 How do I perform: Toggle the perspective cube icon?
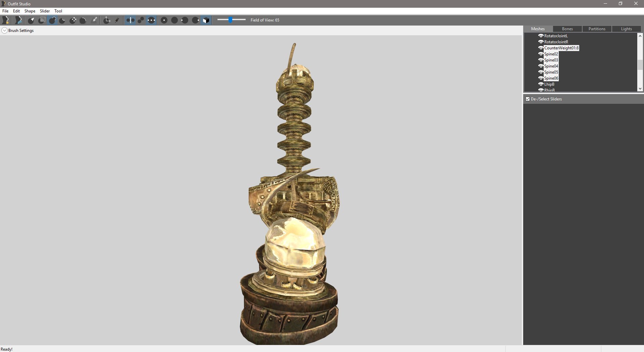(206, 20)
